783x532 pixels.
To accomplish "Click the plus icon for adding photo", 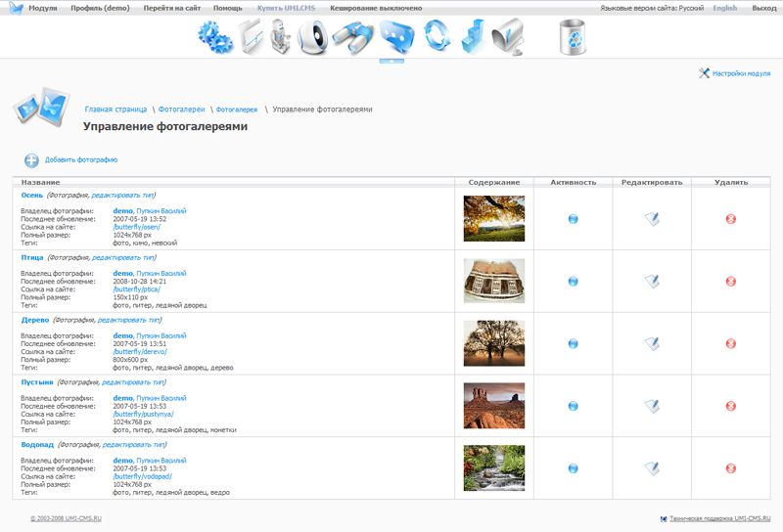I will tap(31, 160).
